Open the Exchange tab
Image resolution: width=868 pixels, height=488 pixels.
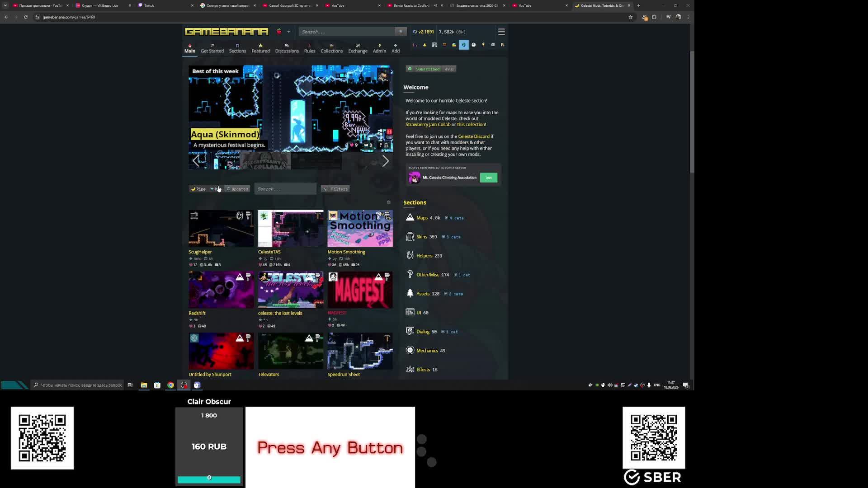358,48
